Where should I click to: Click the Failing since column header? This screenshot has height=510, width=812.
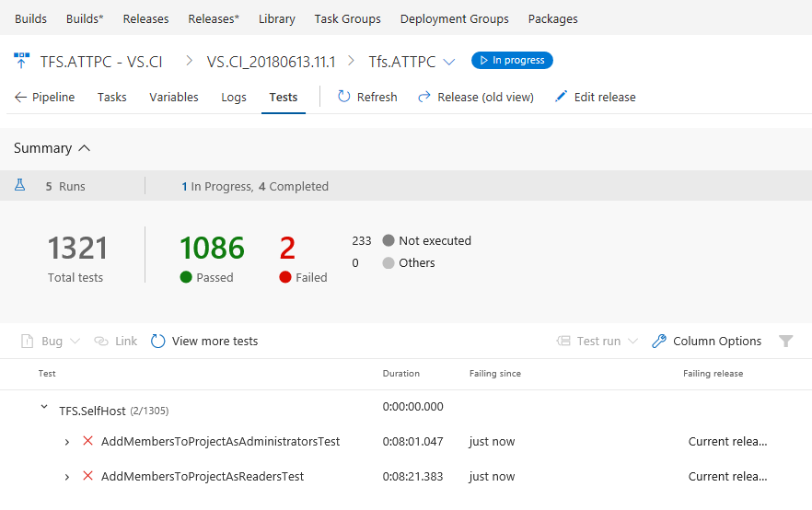pyautogui.click(x=495, y=374)
